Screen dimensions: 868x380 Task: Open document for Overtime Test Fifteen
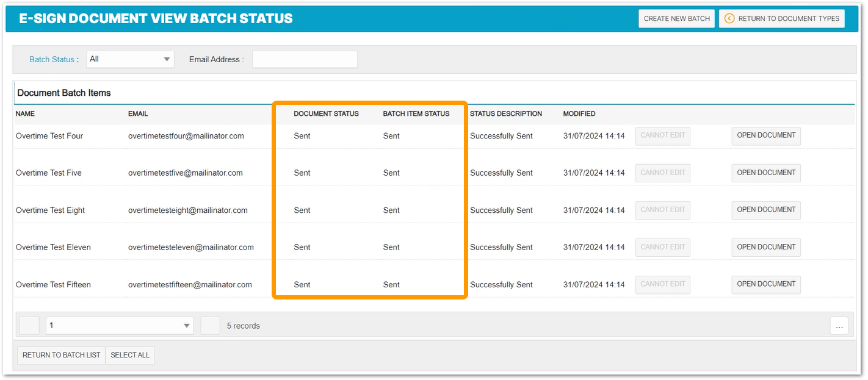click(x=765, y=284)
